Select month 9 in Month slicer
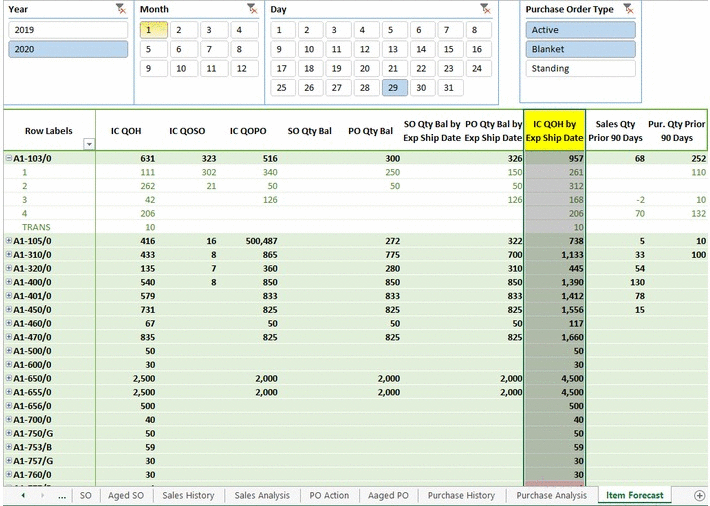The height and width of the screenshot is (506, 710). 154,68
